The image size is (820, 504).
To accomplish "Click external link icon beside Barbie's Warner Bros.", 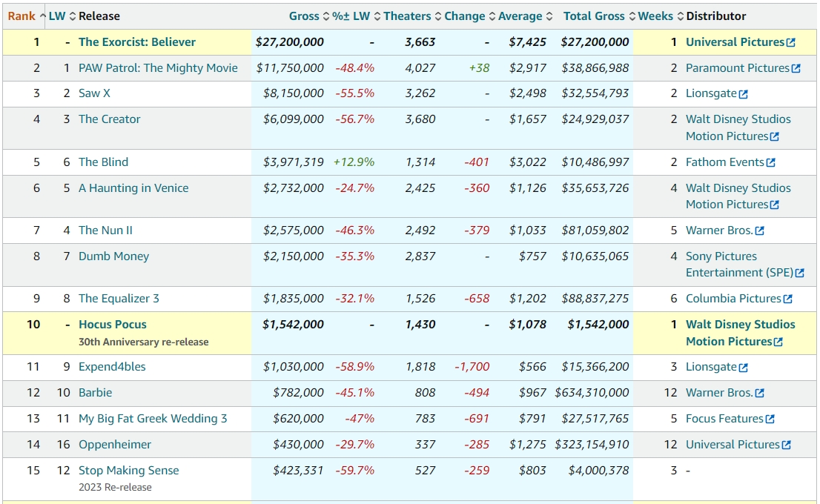I will (x=759, y=393).
